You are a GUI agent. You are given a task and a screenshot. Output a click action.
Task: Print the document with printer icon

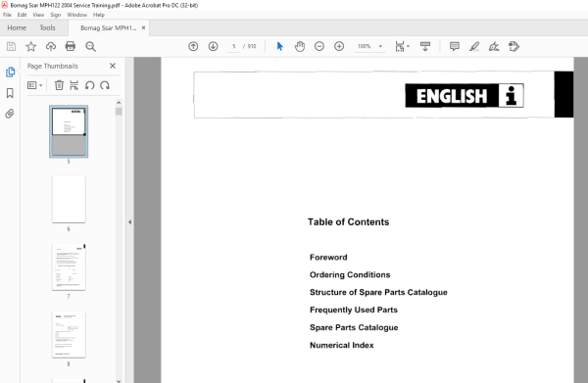point(71,46)
